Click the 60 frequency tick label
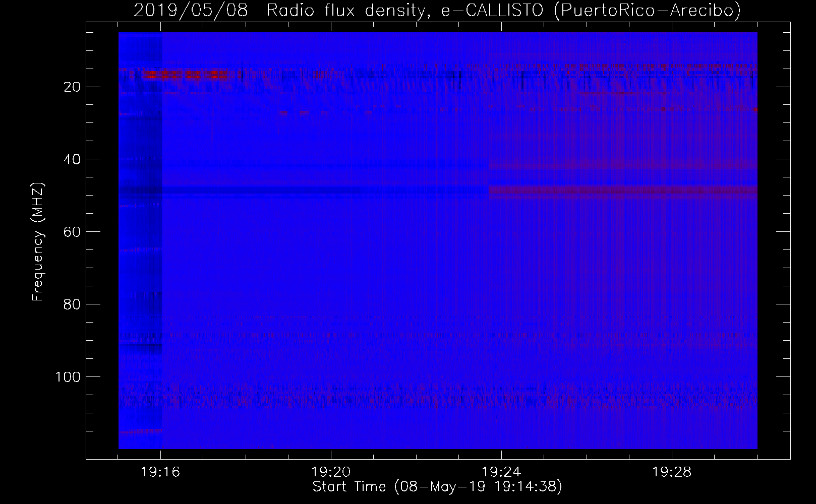The image size is (816, 504). coord(72,232)
